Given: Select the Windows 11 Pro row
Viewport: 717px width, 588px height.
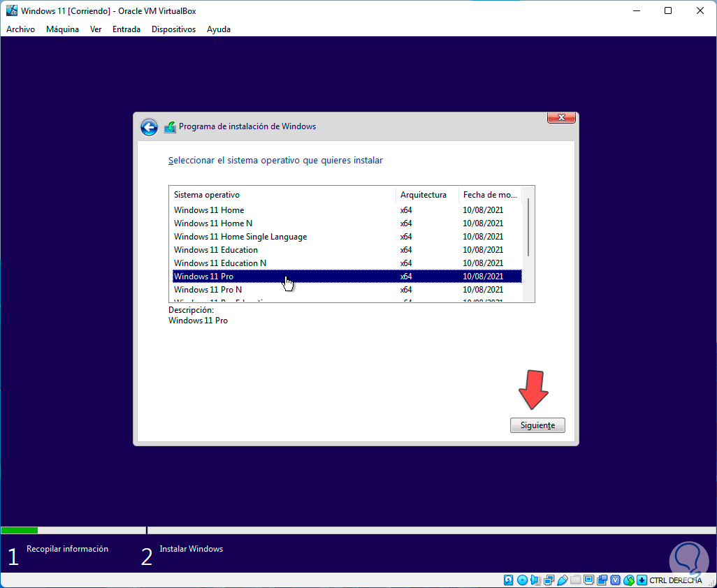Looking at the screenshot, I should pos(347,277).
